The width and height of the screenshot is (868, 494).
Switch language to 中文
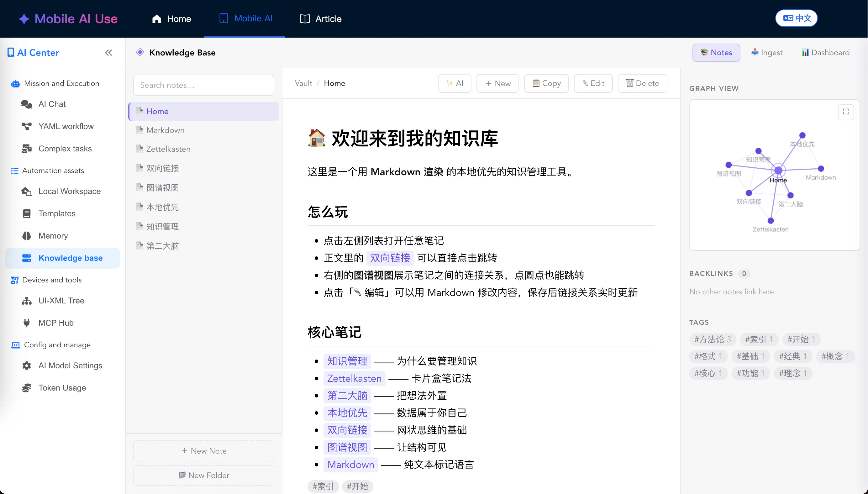click(x=797, y=18)
